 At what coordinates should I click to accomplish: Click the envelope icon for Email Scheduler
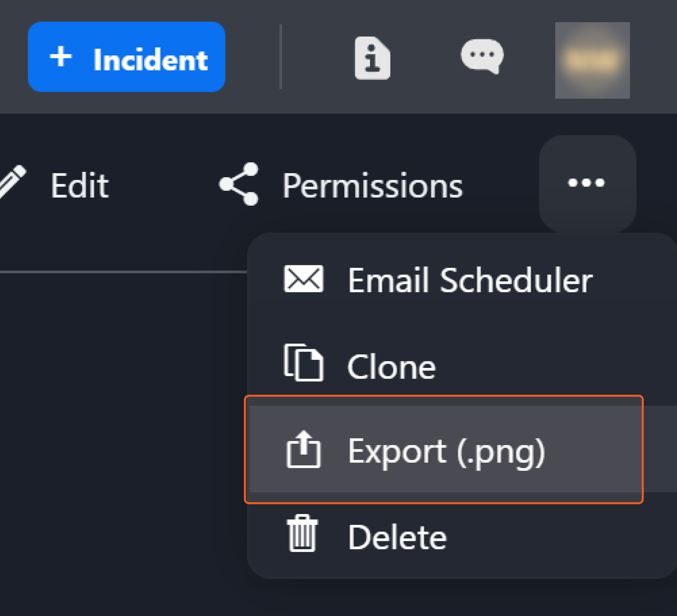(x=303, y=279)
